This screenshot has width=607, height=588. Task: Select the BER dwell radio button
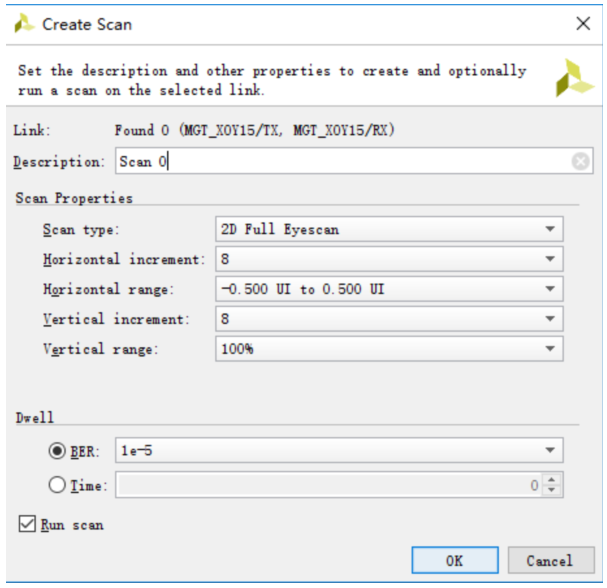[x=57, y=451]
